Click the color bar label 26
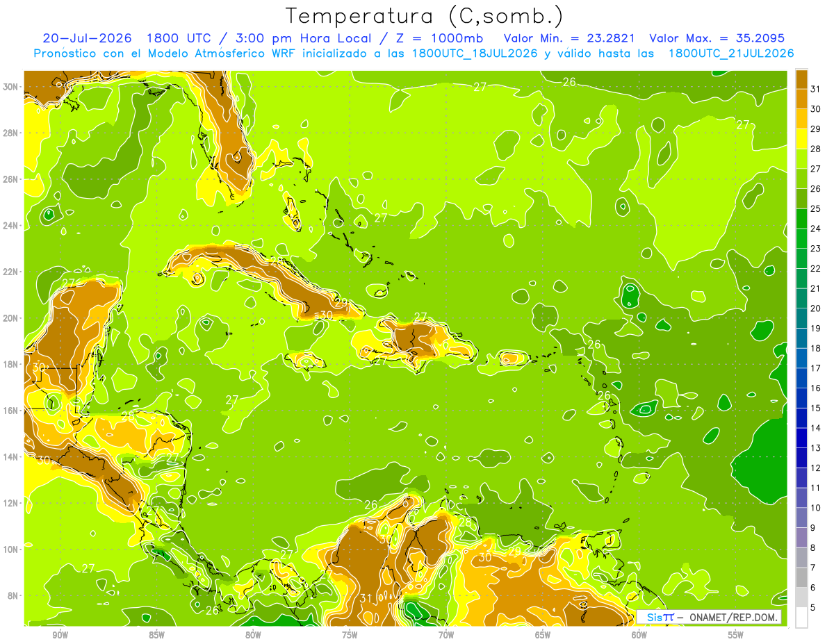 coord(815,188)
